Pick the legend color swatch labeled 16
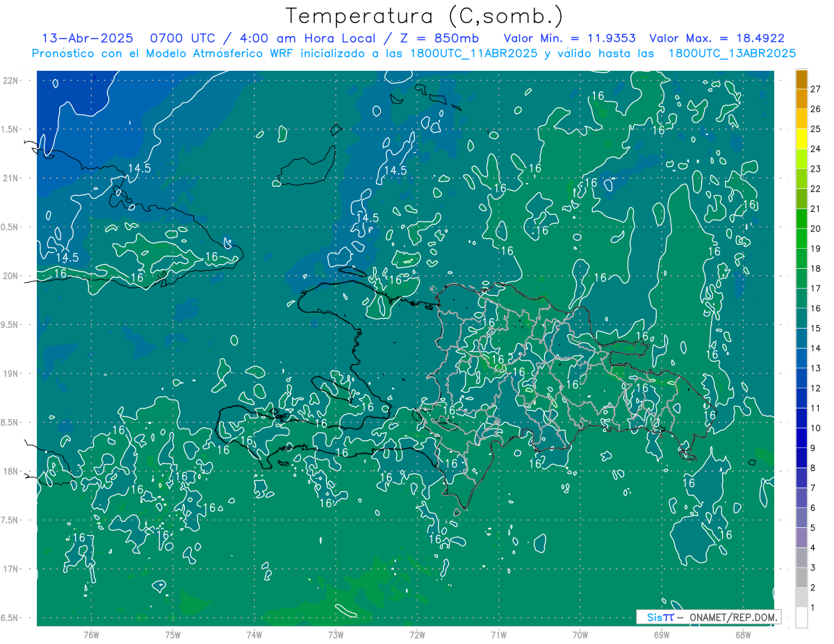The width and height of the screenshot is (834, 644). point(801,299)
